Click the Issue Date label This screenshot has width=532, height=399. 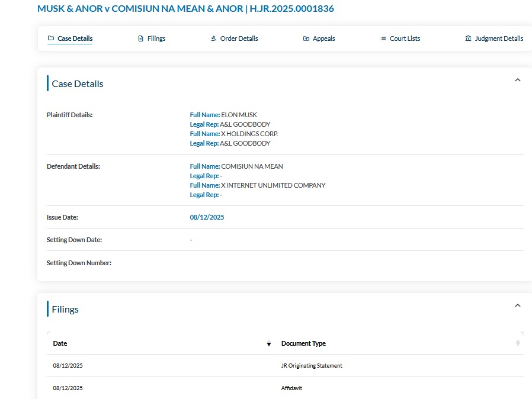(62, 217)
